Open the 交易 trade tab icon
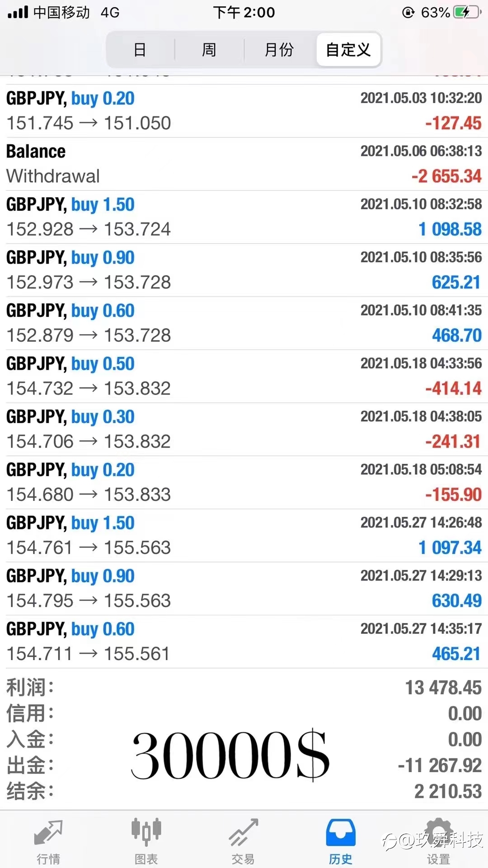The height and width of the screenshot is (868, 488). pos(244,832)
